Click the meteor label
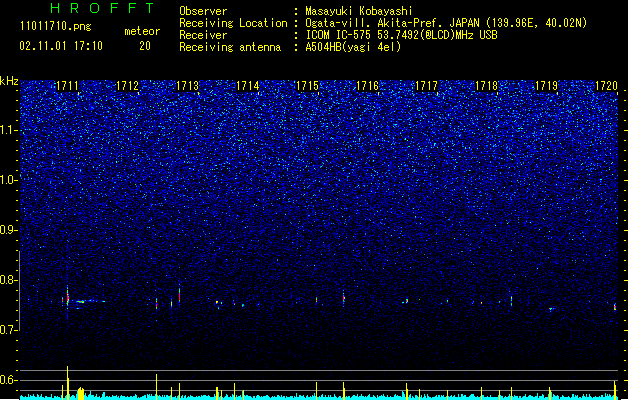 click(x=142, y=31)
